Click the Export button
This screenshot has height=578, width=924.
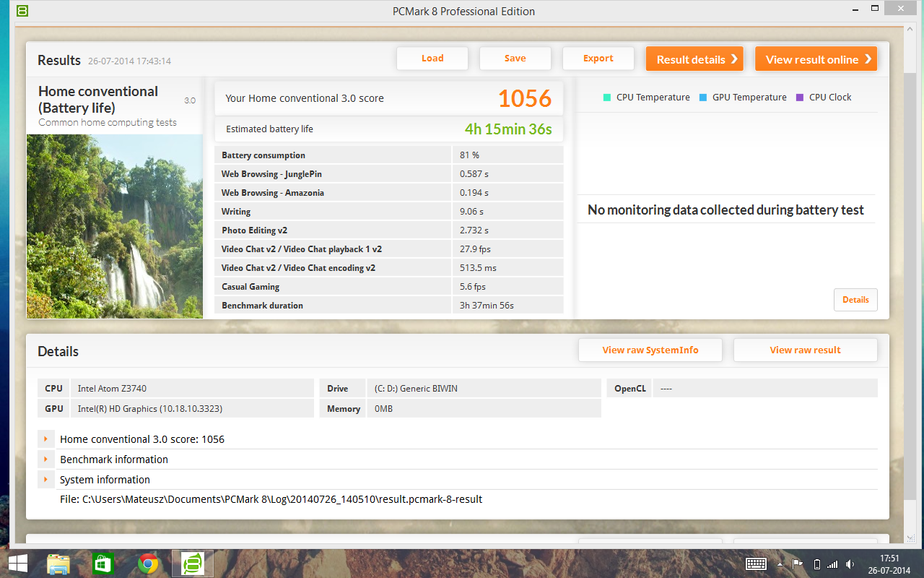[x=598, y=59]
